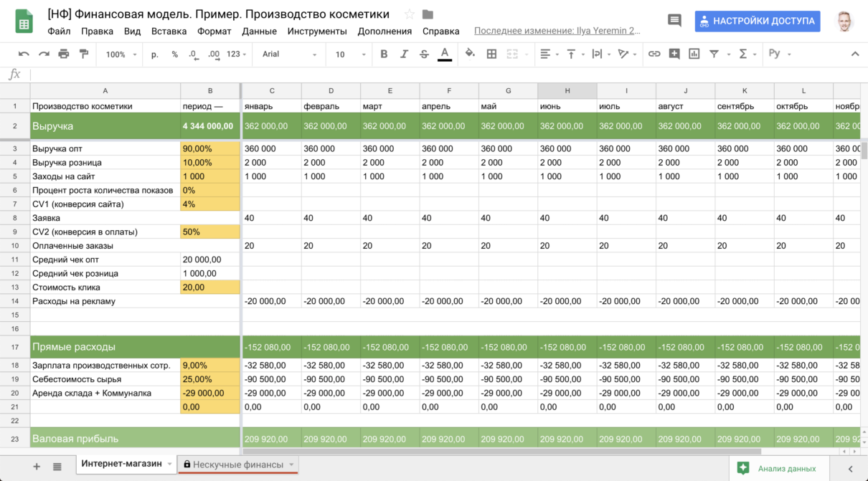The image size is (868, 481).
Task: Click the Print icon
Action: click(x=64, y=54)
